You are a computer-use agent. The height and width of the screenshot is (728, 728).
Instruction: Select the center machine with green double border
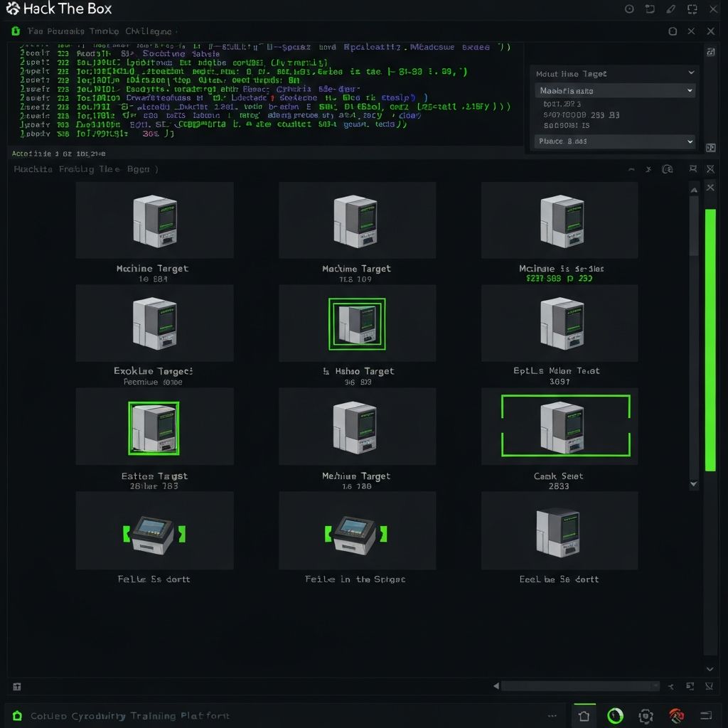click(x=356, y=324)
